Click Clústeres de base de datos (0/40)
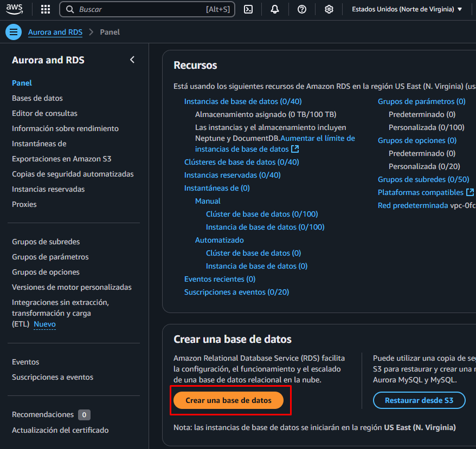 click(x=242, y=162)
